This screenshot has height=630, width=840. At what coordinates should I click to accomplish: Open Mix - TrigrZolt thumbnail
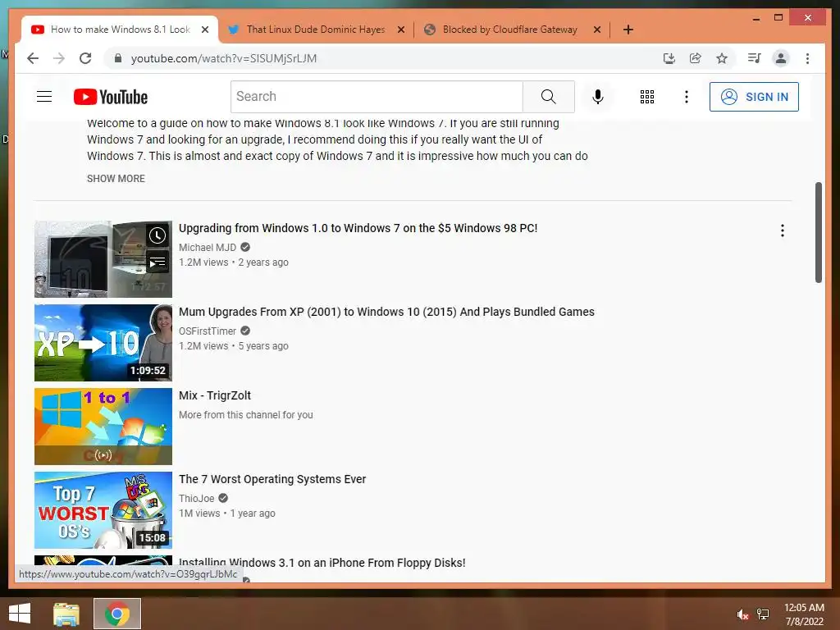tap(103, 427)
